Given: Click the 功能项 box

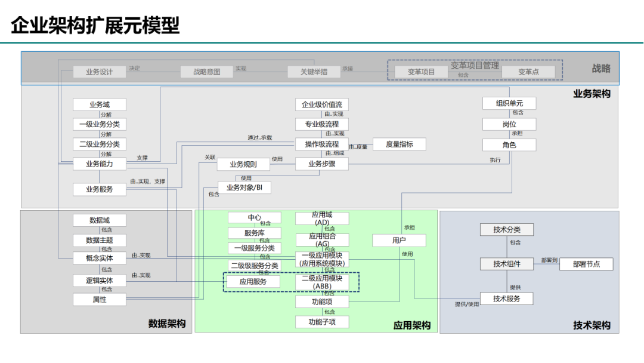Looking at the screenshot, I should 323,302.
